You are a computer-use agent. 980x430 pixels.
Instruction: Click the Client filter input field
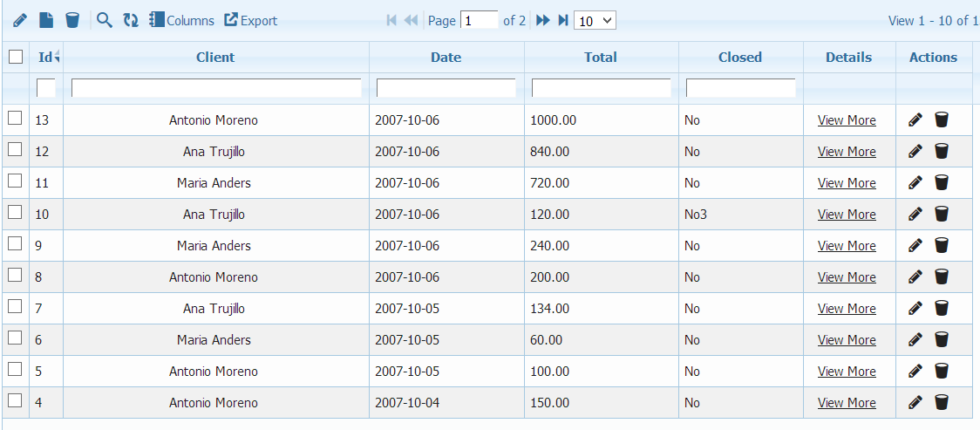click(216, 88)
